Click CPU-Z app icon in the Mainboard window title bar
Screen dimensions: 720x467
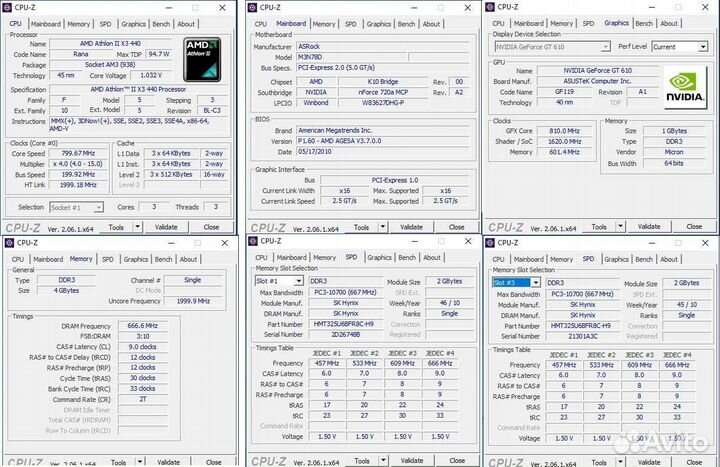click(252, 7)
